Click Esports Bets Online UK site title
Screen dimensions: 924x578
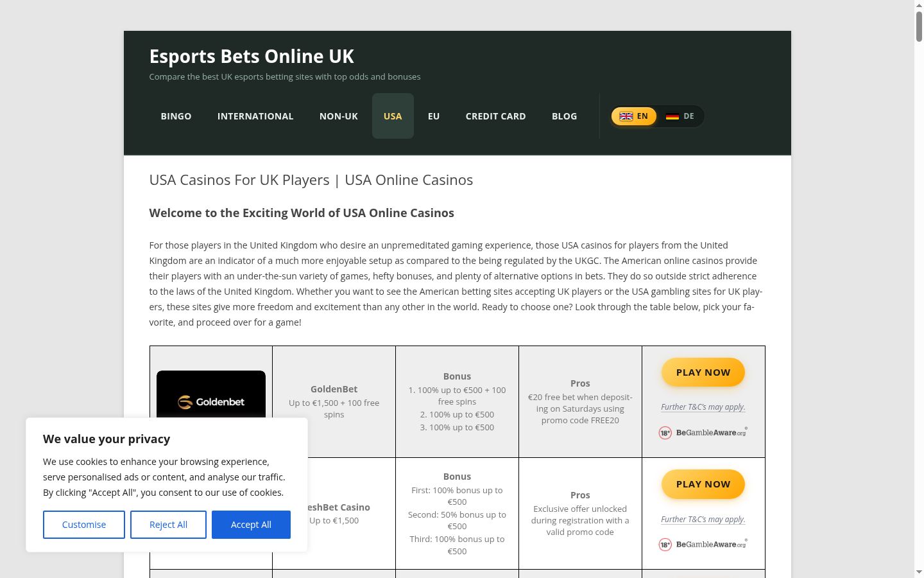(252, 57)
